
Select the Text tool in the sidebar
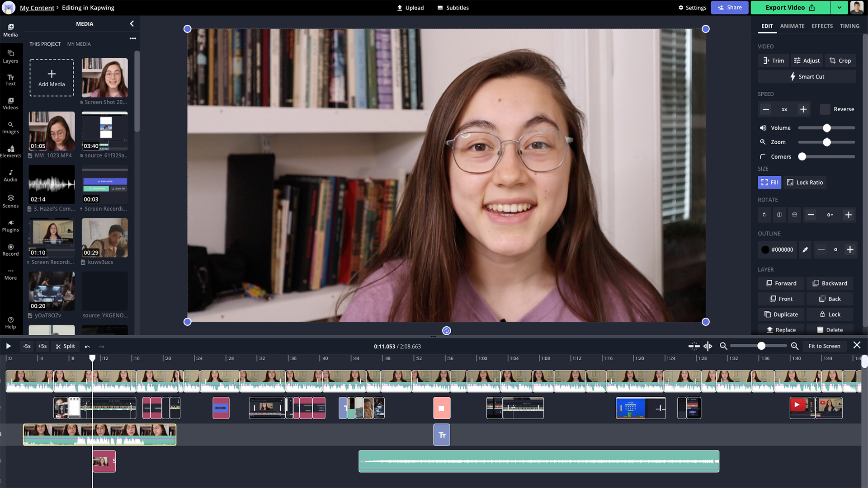coord(10,80)
